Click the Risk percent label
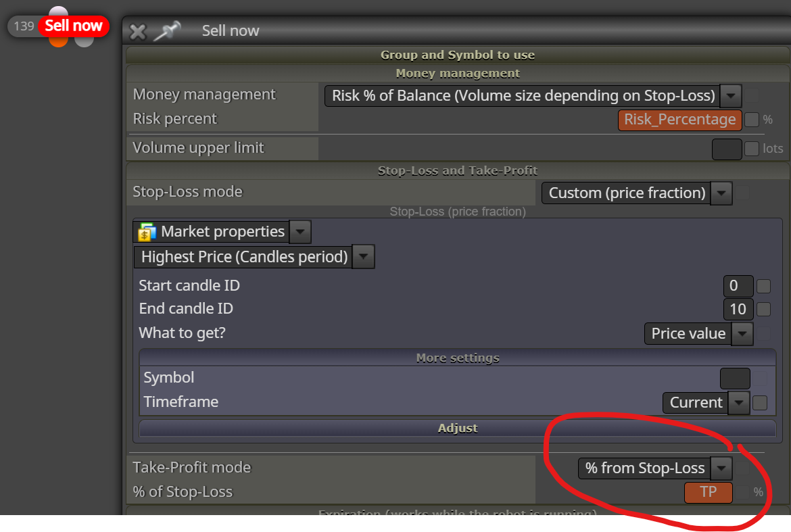The width and height of the screenshot is (791, 532). tap(174, 119)
